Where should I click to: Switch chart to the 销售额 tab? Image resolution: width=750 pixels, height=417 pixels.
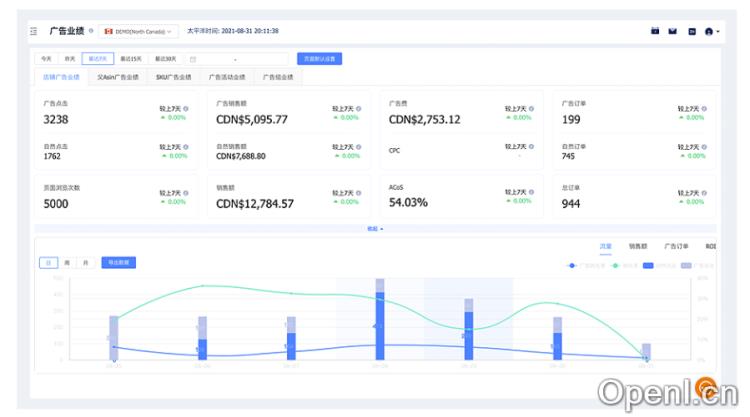click(x=638, y=246)
